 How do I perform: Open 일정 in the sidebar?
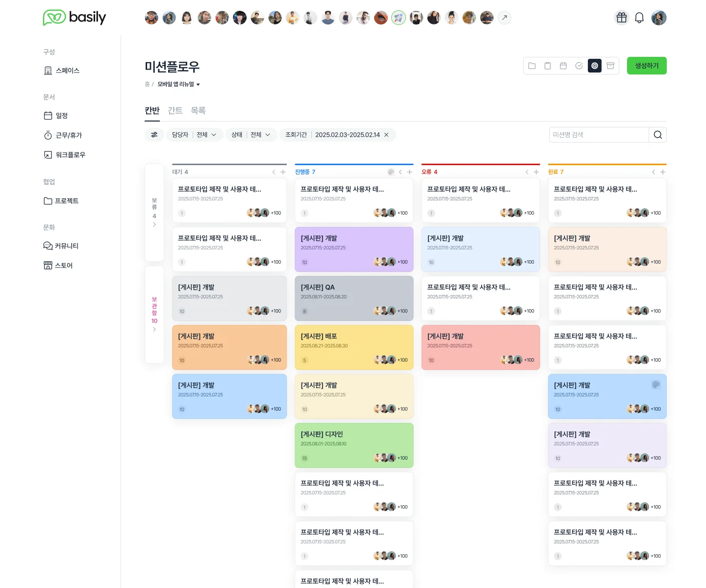(56, 116)
